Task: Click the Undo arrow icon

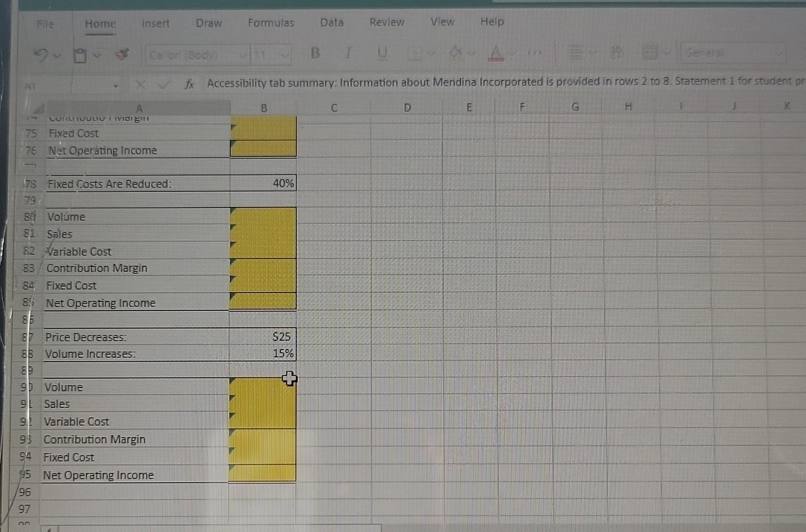Action: pos(41,55)
